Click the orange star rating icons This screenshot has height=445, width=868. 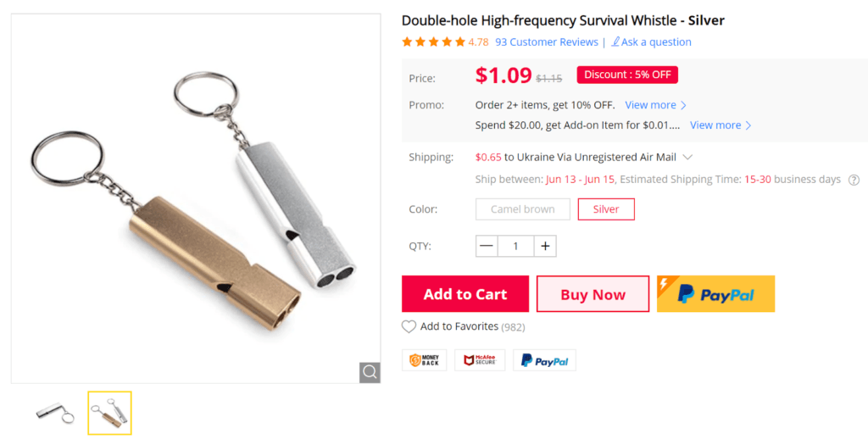433,42
